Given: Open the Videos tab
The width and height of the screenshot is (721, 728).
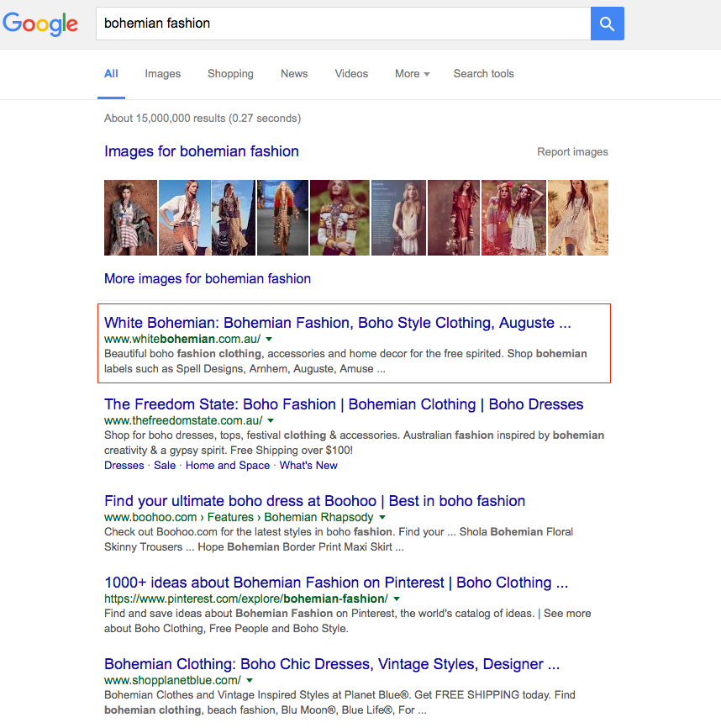Looking at the screenshot, I should 351,74.
